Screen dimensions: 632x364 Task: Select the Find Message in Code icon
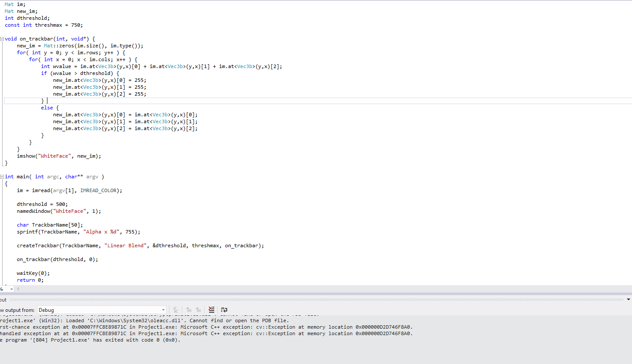(175, 309)
